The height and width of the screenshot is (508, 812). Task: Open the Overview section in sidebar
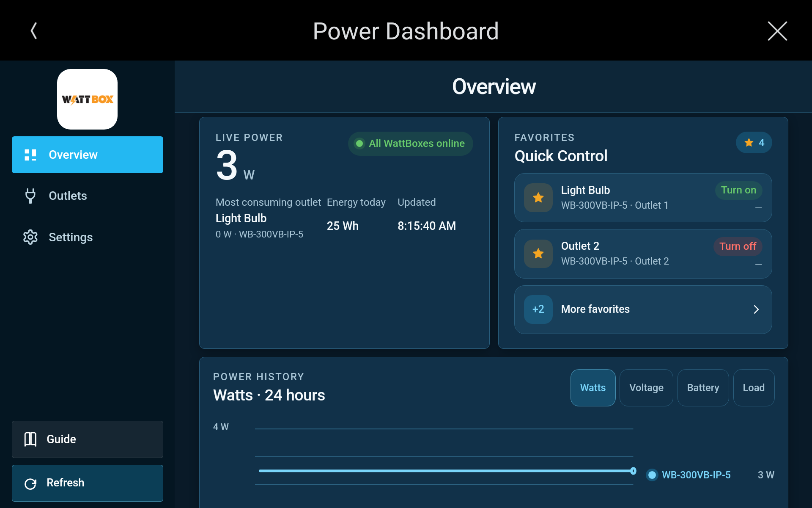pyautogui.click(x=88, y=155)
